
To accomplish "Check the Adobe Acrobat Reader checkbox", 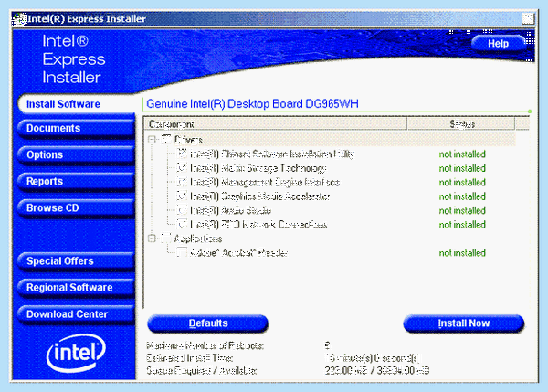I will [182, 252].
